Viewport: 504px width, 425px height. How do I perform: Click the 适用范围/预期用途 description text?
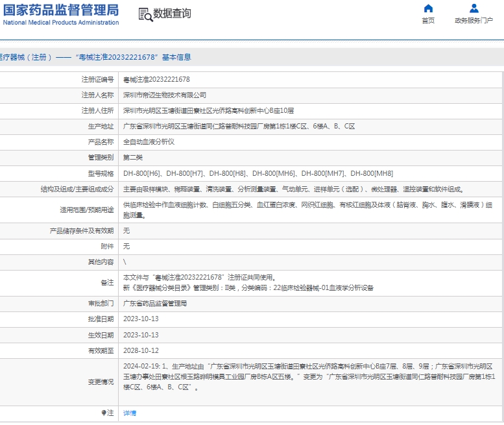pyautogui.click(x=307, y=210)
